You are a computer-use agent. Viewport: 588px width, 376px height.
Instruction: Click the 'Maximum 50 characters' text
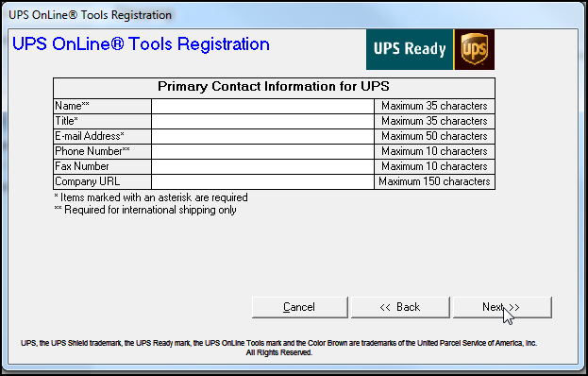point(434,136)
